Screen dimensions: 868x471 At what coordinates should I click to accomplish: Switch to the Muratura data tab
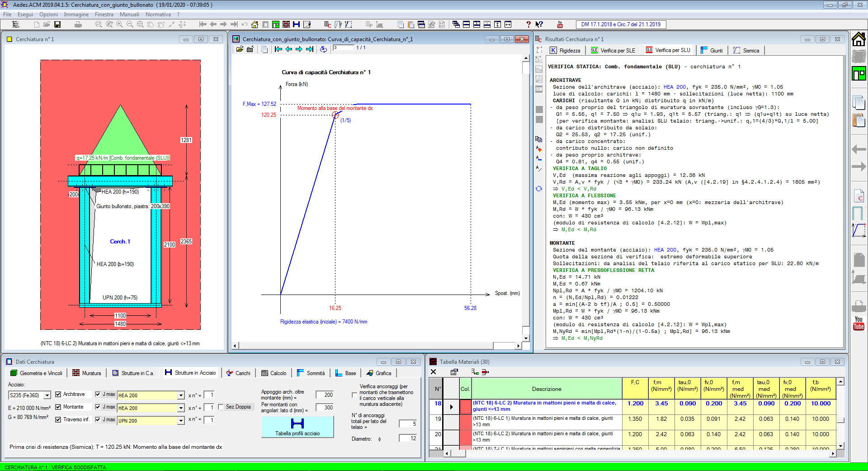pos(87,373)
